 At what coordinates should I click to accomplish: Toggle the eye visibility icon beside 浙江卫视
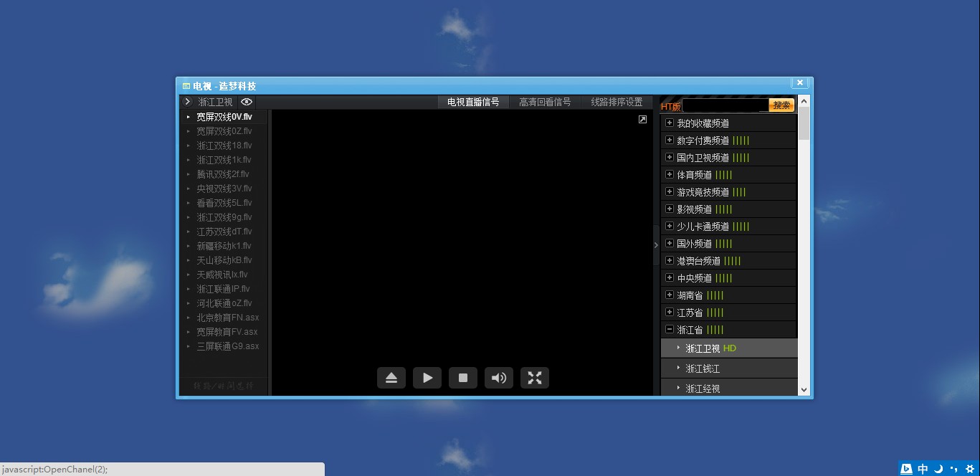246,102
